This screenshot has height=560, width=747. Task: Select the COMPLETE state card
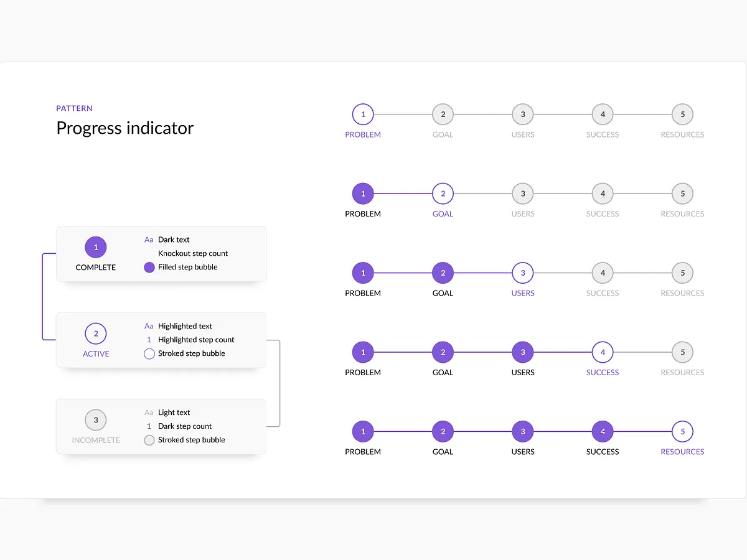pyautogui.click(x=161, y=253)
